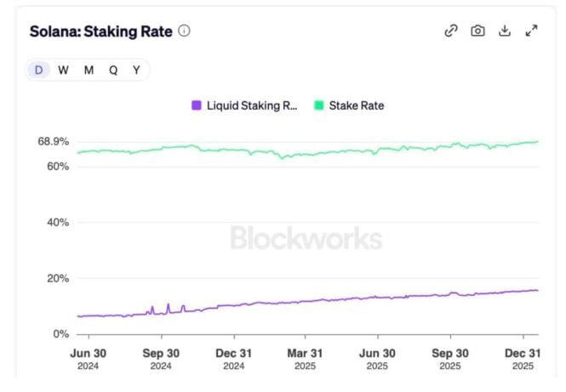
Task: Expand chart to fullscreen
Action: pos(532,31)
